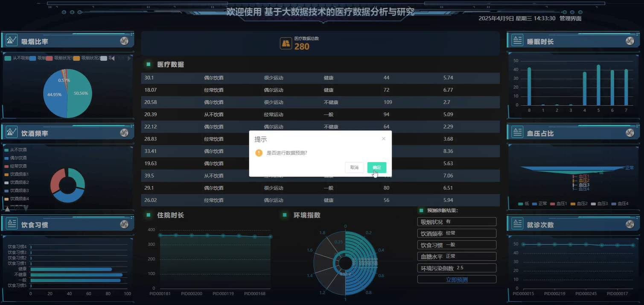Open the 管理界面 link in the header
The image size is (644, 305).
pos(571,18)
